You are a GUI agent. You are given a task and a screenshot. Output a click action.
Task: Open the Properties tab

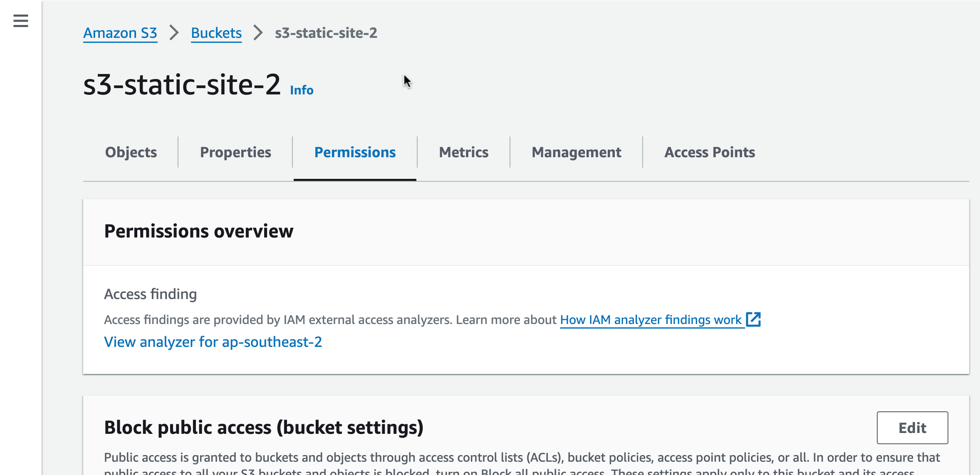(x=235, y=152)
